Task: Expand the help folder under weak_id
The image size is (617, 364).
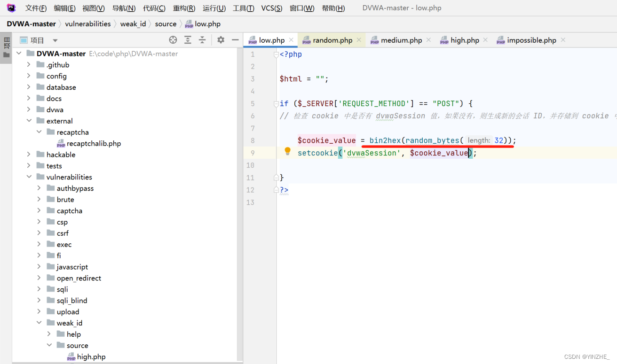Action: coord(49,334)
